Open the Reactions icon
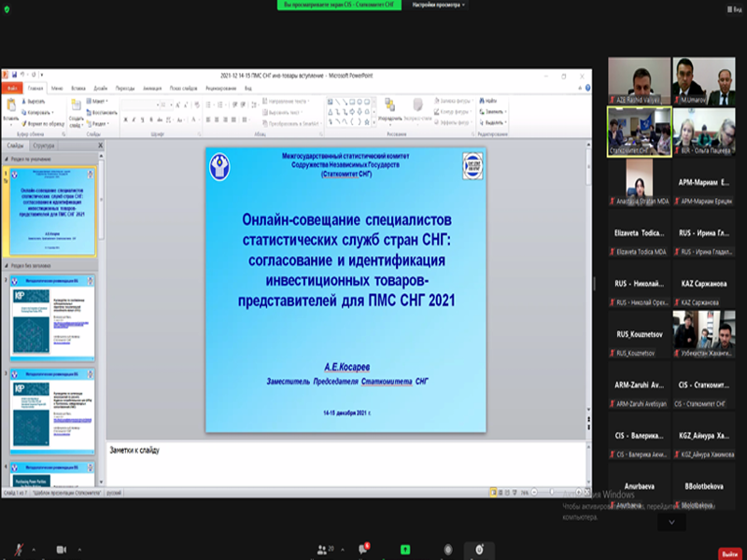This screenshot has width=747, height=560. point(480,549)
